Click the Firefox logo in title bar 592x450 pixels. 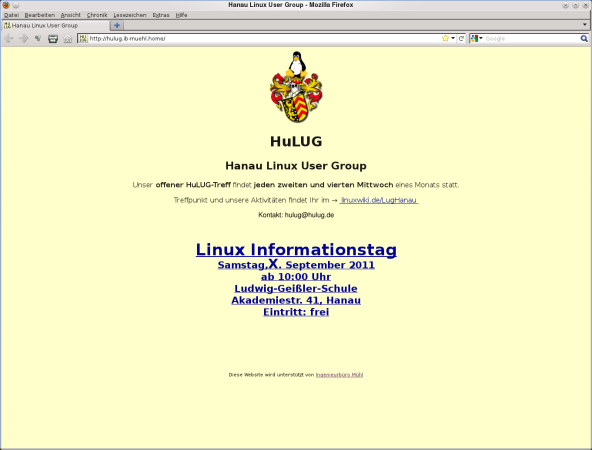(x=6, y=5)
